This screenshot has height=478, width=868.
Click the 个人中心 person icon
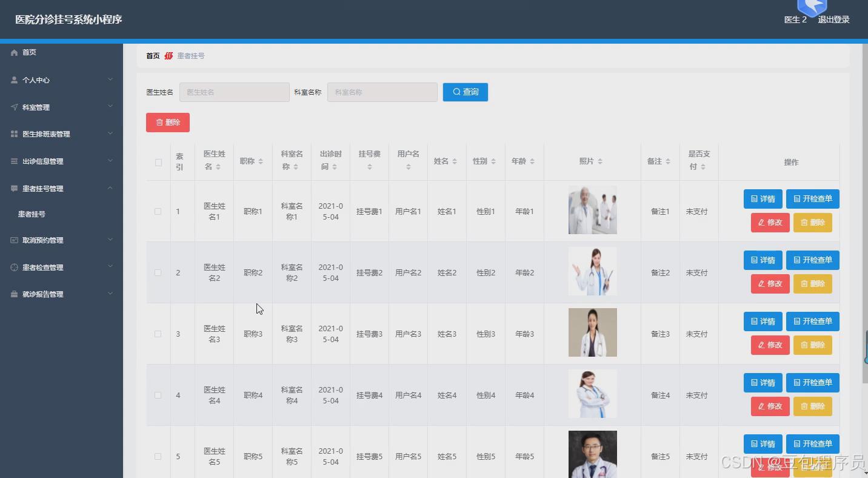coord(15,80)
